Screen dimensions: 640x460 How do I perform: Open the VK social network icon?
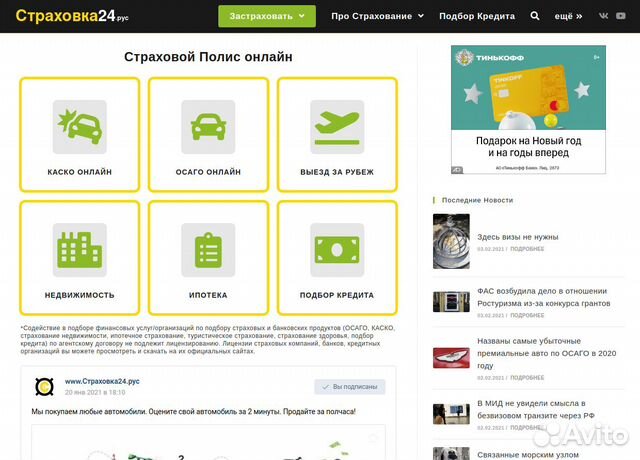click(x=603, y=16)
